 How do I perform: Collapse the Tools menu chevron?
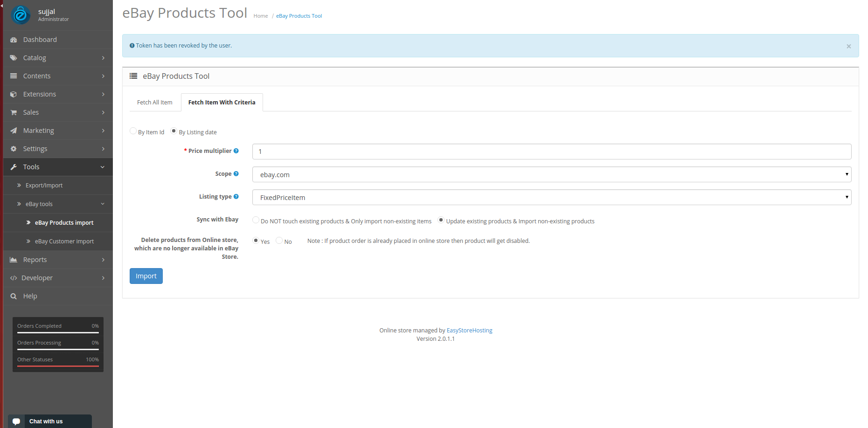103,167
